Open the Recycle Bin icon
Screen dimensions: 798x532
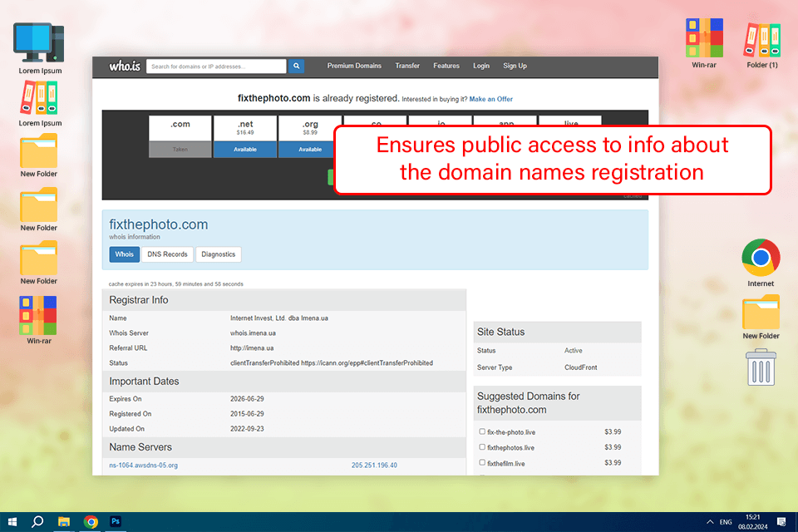(x=761, y=367)
